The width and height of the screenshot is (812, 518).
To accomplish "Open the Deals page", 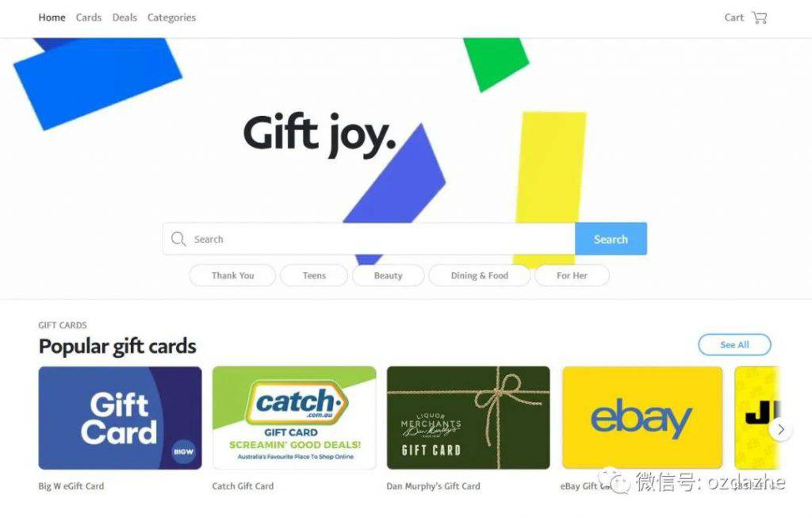I will [124, 17].
